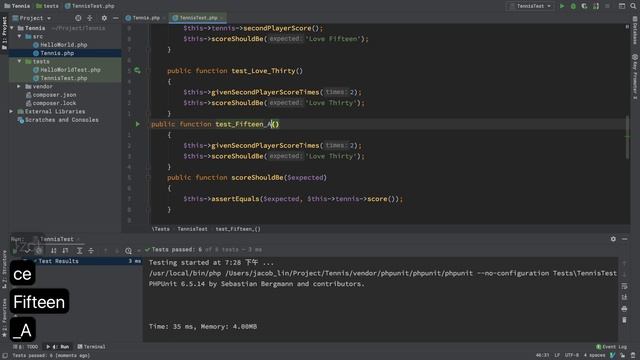Collapse all in Project panel toolbar
This screenshot has height=360, width=640.
(x=90, y=18)
